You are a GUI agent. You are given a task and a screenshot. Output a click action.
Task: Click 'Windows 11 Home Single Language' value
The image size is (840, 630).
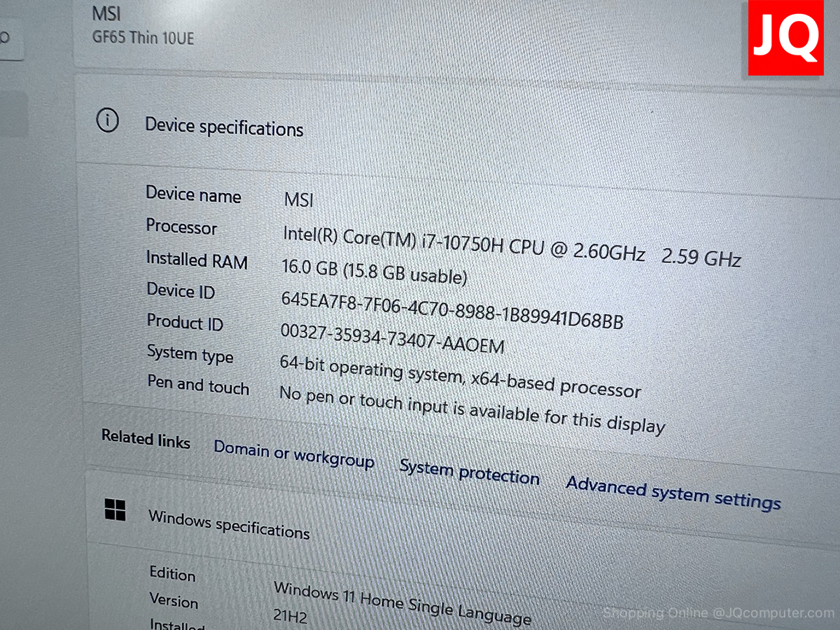tap(402, 603)
